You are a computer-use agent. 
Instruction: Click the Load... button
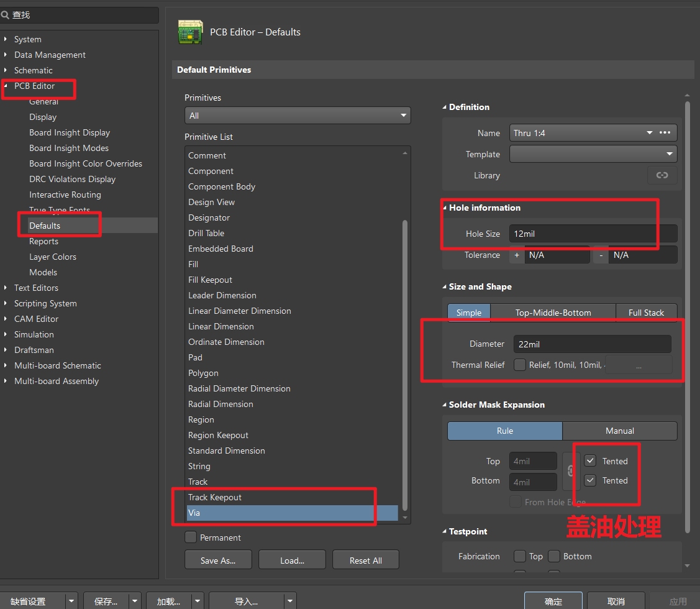[x=292, y=560]
